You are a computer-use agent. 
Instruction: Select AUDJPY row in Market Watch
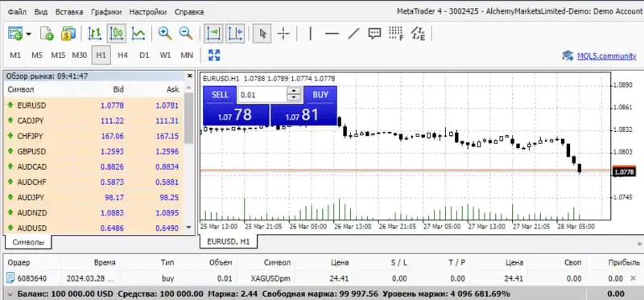point(93,197)
